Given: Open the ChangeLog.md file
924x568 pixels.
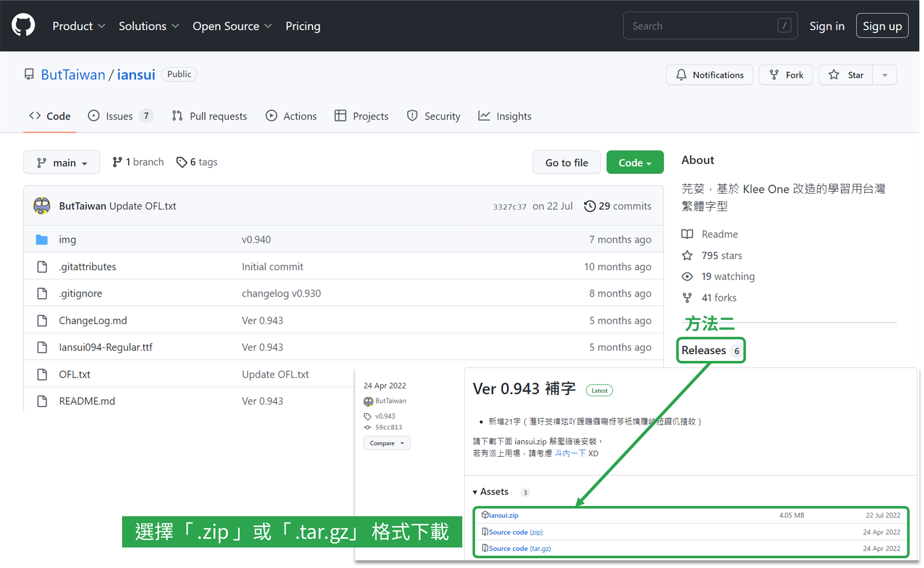Looking at the screenshot, I should click(93, 320).
